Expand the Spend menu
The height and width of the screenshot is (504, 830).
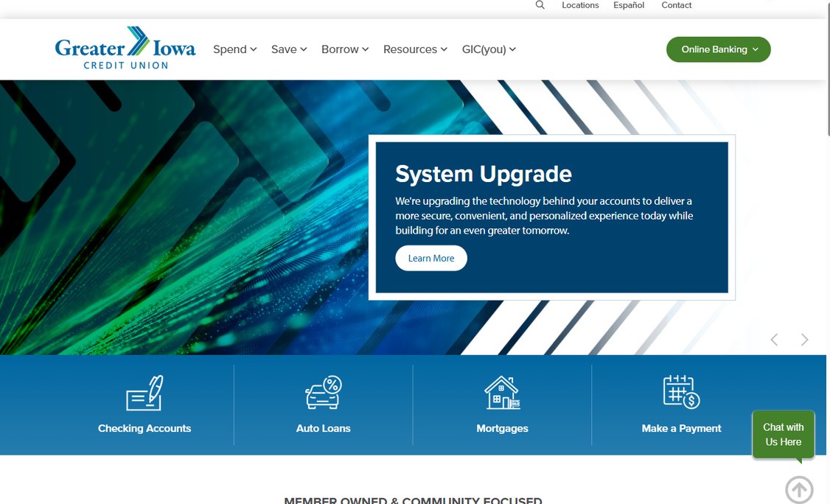click(235, 49)
